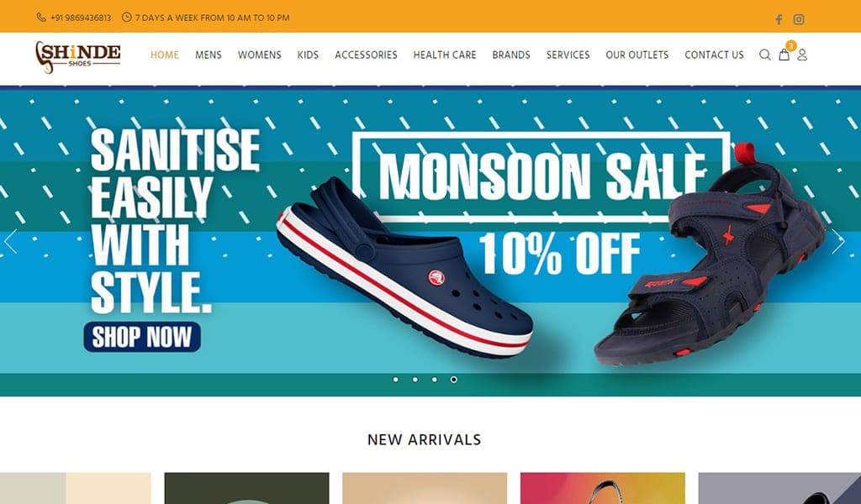Select the second slider dot
This screenshot has width=861, height=504.
tap(415, 380)
